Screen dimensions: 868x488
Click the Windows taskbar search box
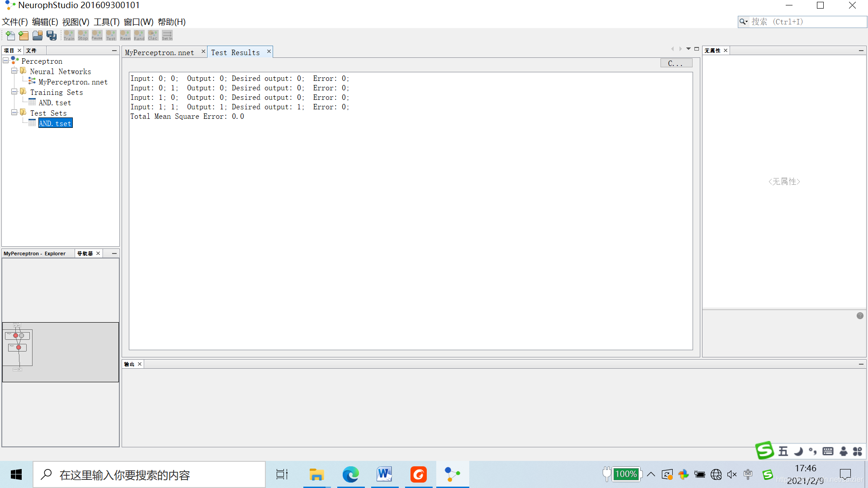[x=149, y=474]
